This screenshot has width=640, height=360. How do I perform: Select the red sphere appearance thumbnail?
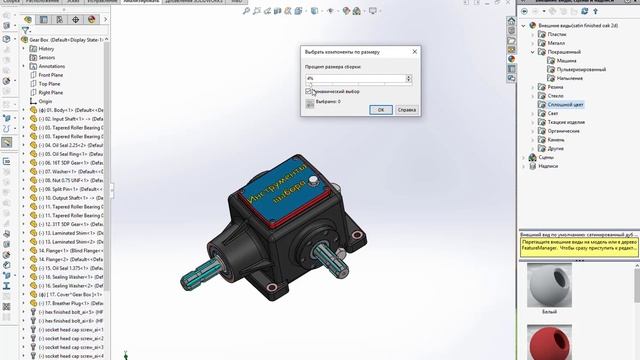pos(549,342)
